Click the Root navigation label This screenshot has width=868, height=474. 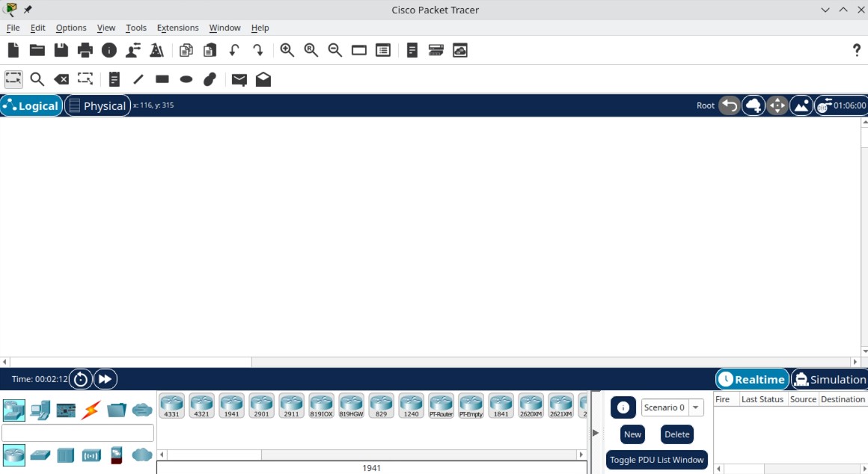pyautogui.click(x=705, y=105)
